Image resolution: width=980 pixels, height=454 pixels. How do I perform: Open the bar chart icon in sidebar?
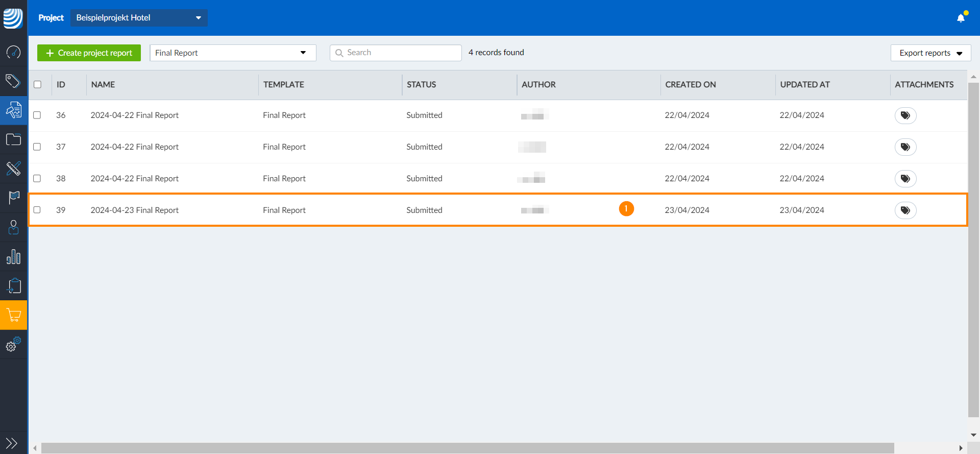[x=13, y=256]
